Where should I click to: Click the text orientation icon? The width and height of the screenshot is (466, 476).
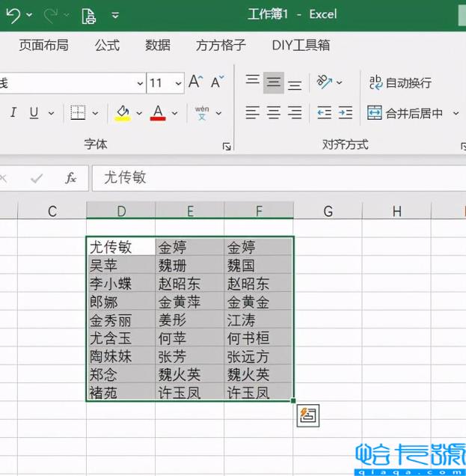pos(325,82)
